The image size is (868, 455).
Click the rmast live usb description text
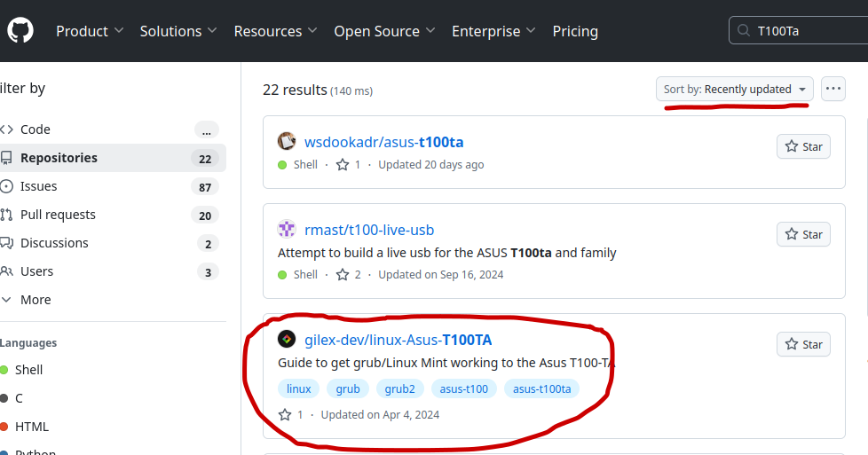(x=446, y=253)
